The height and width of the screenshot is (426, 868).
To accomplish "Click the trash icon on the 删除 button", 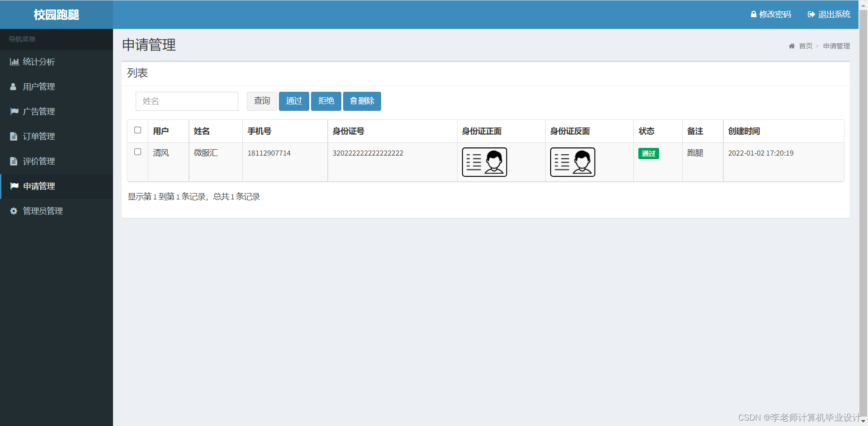I will coord(354,101).
